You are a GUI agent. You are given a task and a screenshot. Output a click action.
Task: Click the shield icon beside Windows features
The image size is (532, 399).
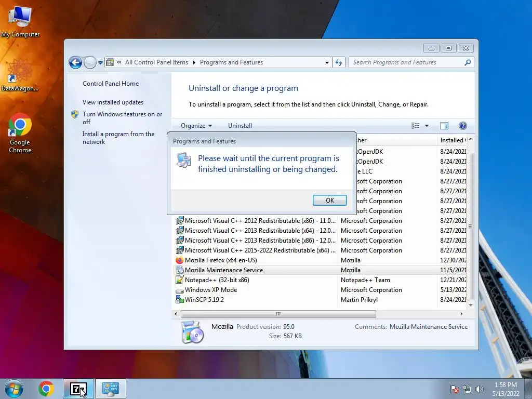pyautogui.click(x=75, y=114)
